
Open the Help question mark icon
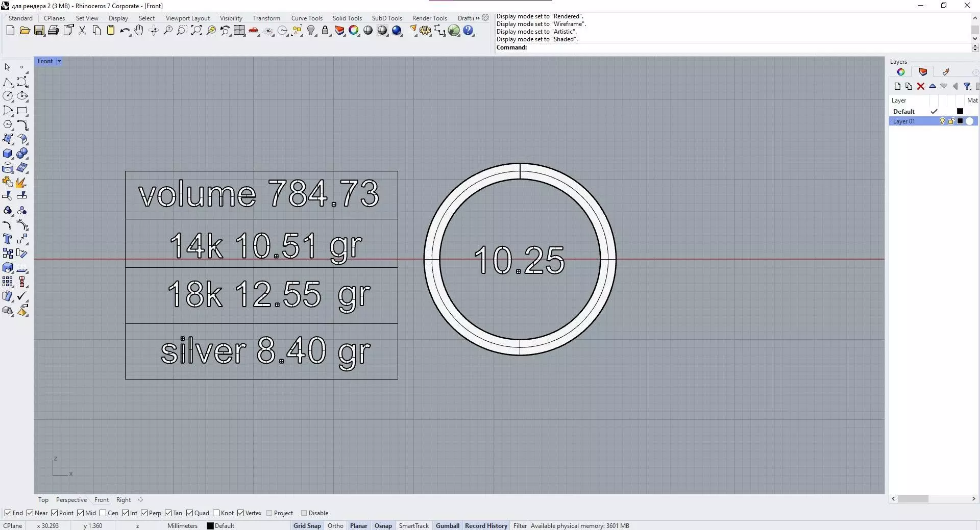tap(468, 31)
